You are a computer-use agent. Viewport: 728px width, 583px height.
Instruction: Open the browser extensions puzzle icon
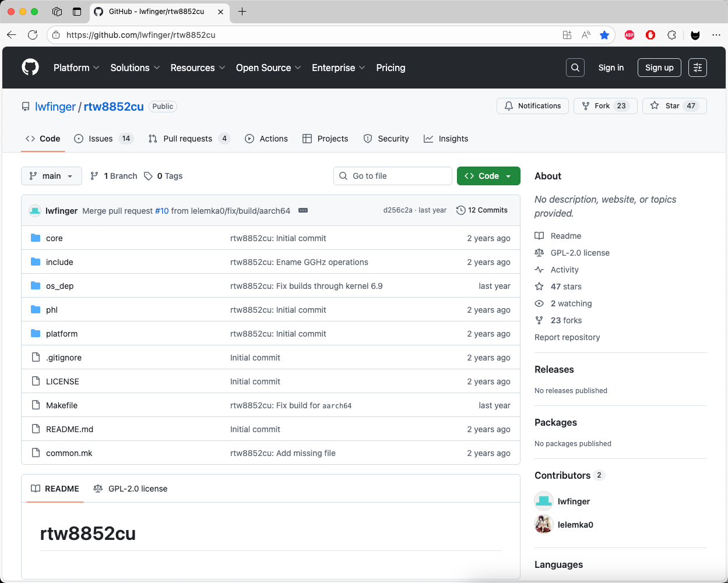pos(672,35)
